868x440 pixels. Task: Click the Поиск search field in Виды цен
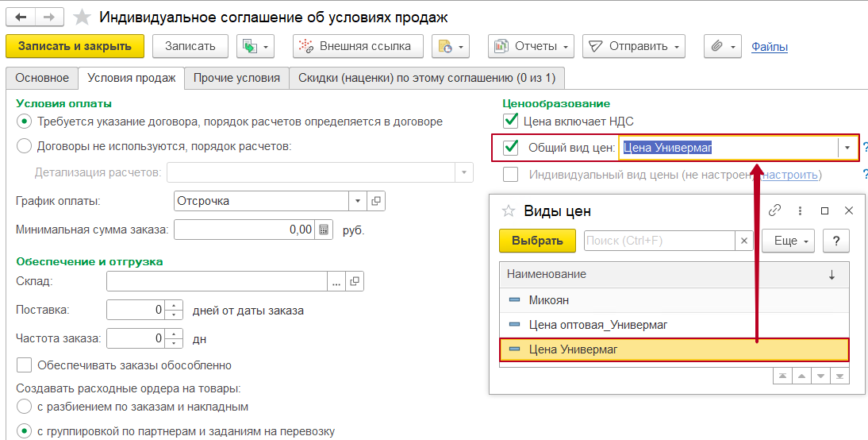(660, 241)
